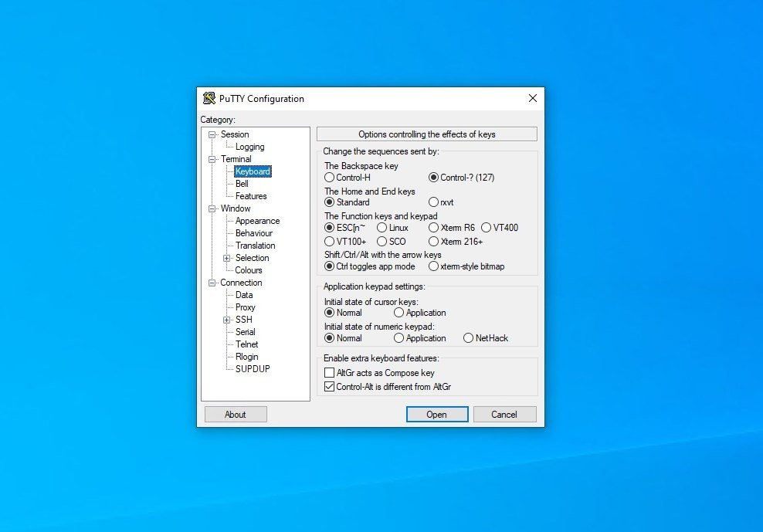This screenshot has height=532, width=763.
Task: Open the About dialog
Action: (236, 414)
